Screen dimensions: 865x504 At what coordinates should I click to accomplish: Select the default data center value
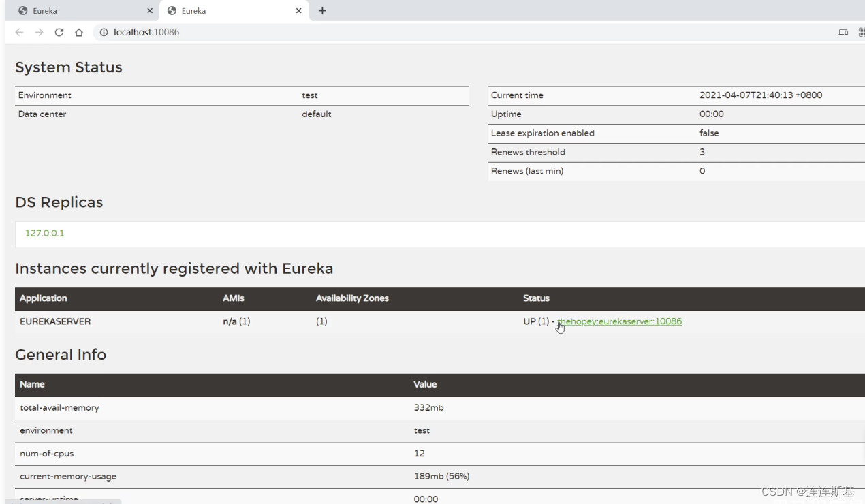click(x=317, y=114)
